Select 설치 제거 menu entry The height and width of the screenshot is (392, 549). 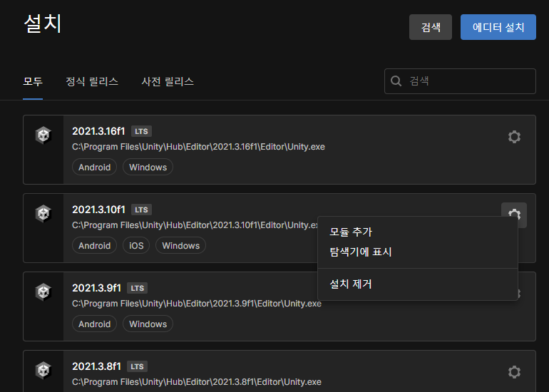tap(418, 284)
